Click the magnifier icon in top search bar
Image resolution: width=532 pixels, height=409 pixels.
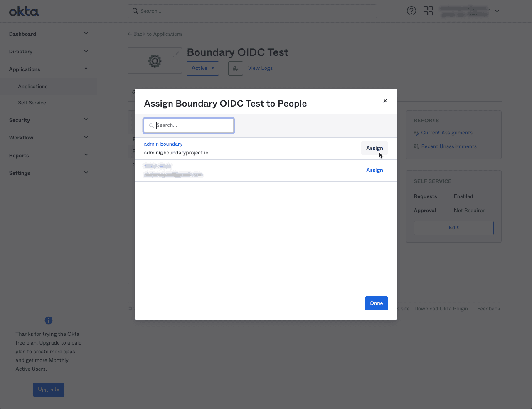135,11
